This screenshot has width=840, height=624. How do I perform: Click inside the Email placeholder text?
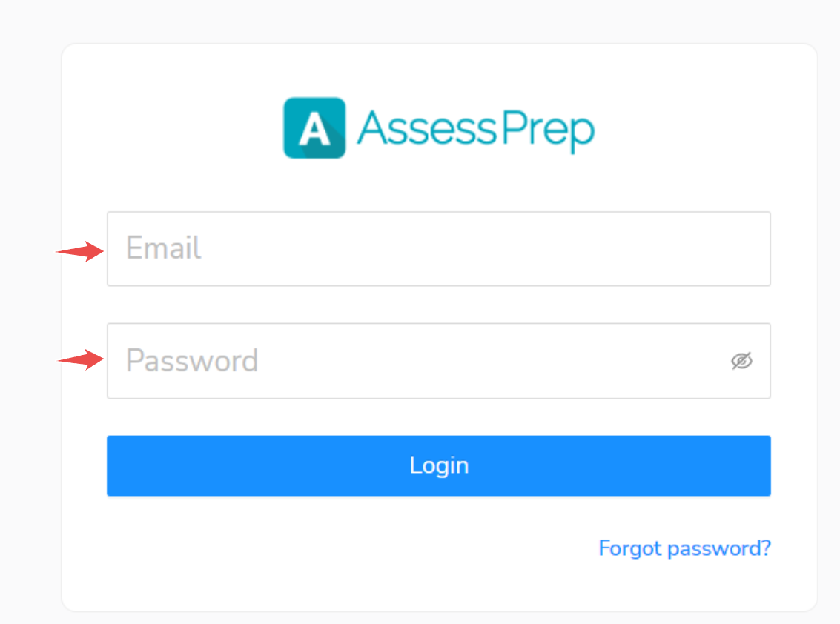[162, 248]
